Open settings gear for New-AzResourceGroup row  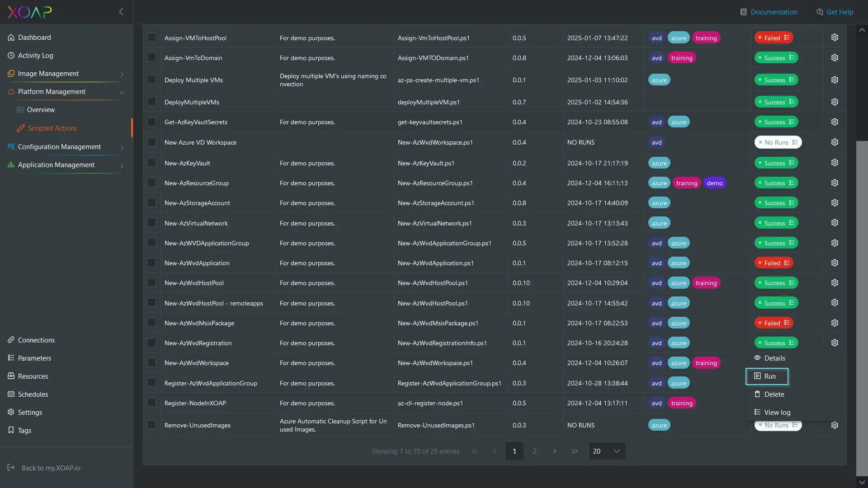[x=835, y=183]
